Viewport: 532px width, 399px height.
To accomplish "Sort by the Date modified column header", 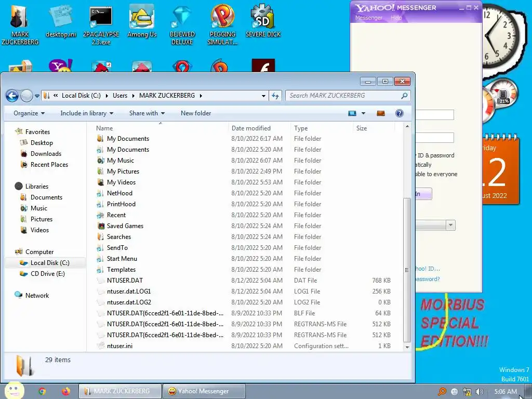I will click(x=260, y=128).
